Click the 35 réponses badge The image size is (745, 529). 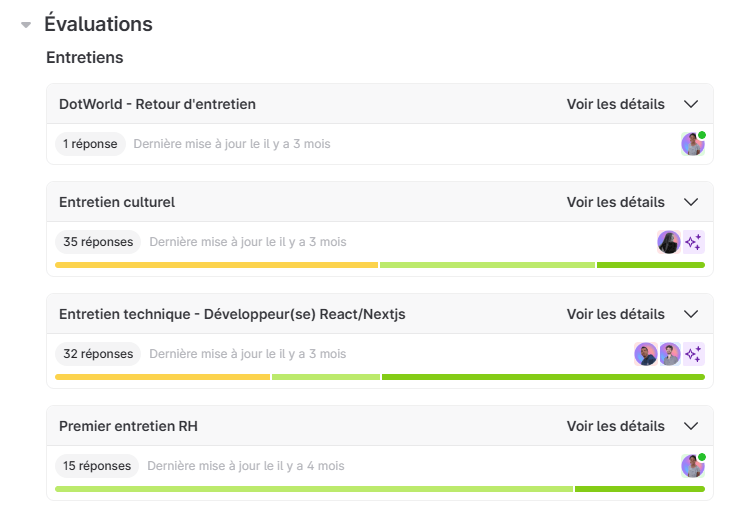pos(98,242)
